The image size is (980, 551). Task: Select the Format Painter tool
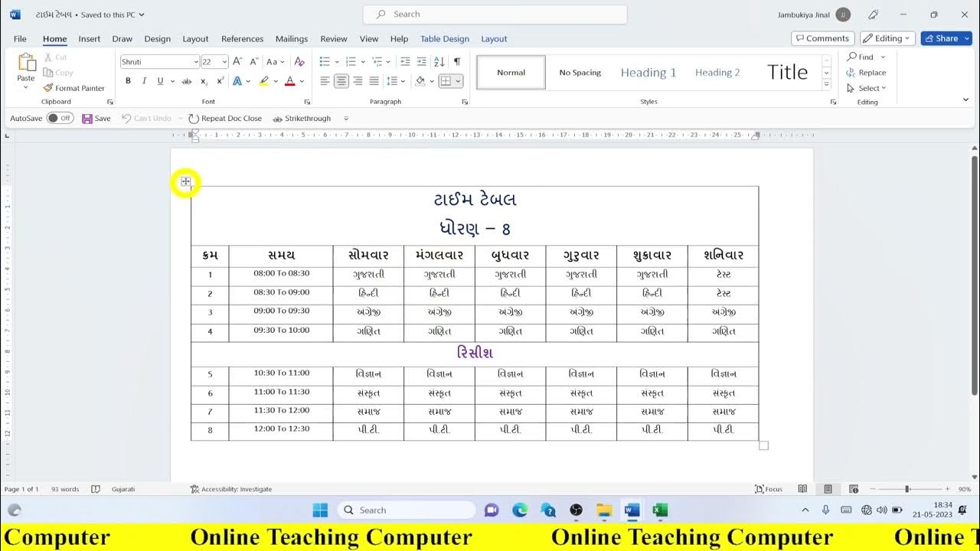pyautogui.click(x=74, y=88)
